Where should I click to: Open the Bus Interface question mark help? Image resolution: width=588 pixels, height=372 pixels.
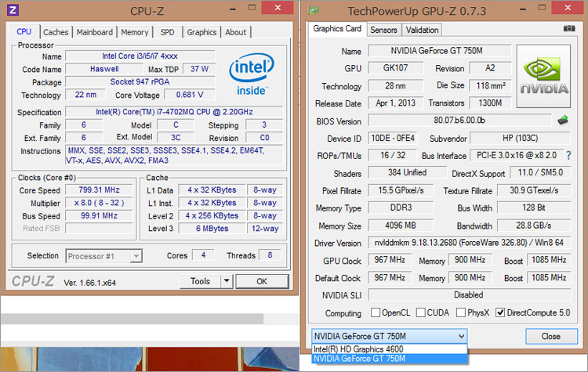coord(568,156)
